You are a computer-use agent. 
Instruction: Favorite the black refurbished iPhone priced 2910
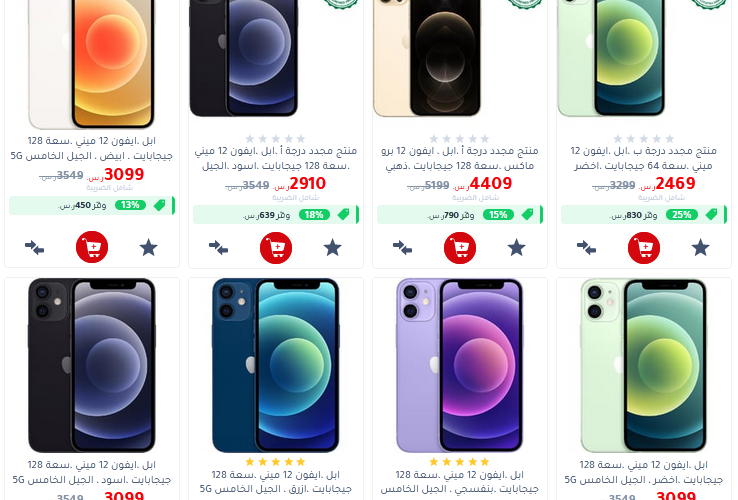click(x=333, y=248)
